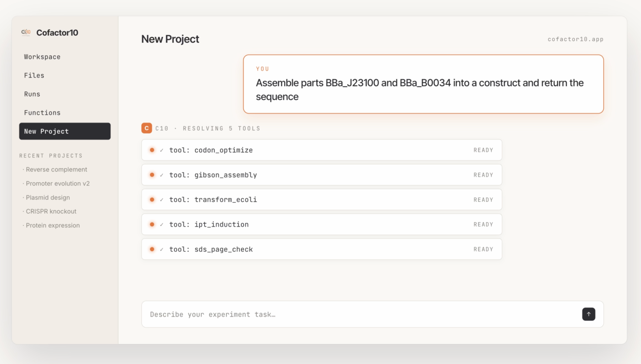This screenshot has height=364, width=641.
Task: Click orange status dot for gibson_assembly
Action: pyautogui.click(x=152, y=175)
